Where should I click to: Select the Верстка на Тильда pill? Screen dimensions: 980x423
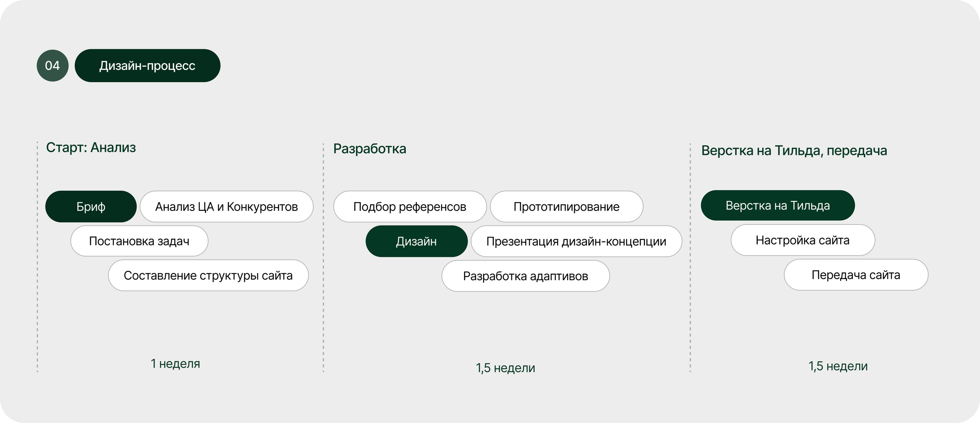[778, 206]
